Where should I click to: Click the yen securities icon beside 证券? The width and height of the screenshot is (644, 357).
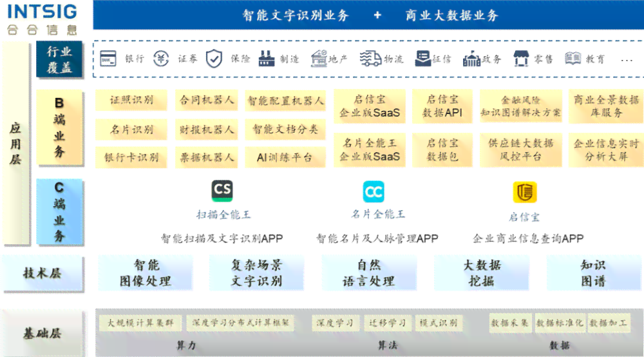161,59
